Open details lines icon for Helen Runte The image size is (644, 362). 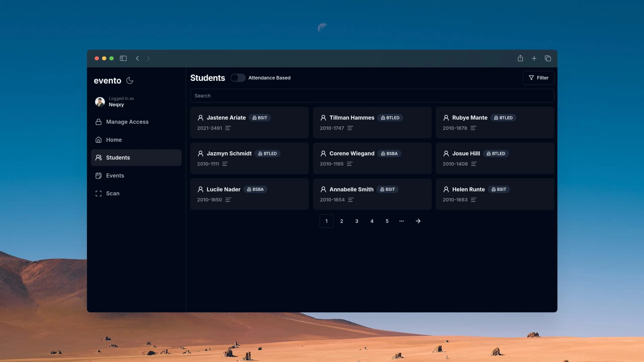coord(474,200)
